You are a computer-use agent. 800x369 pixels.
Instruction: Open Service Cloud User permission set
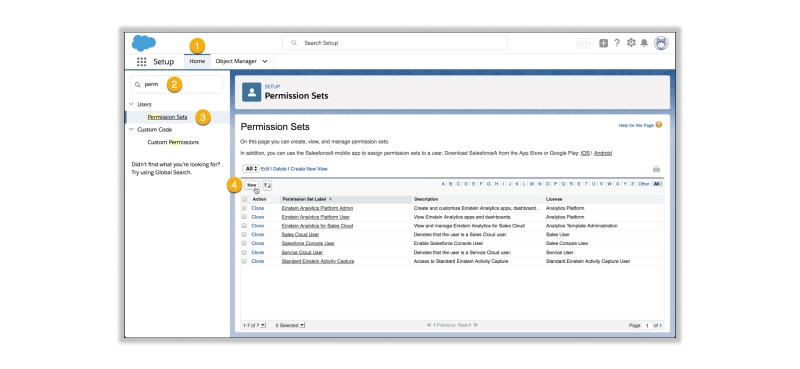(302, 252)
